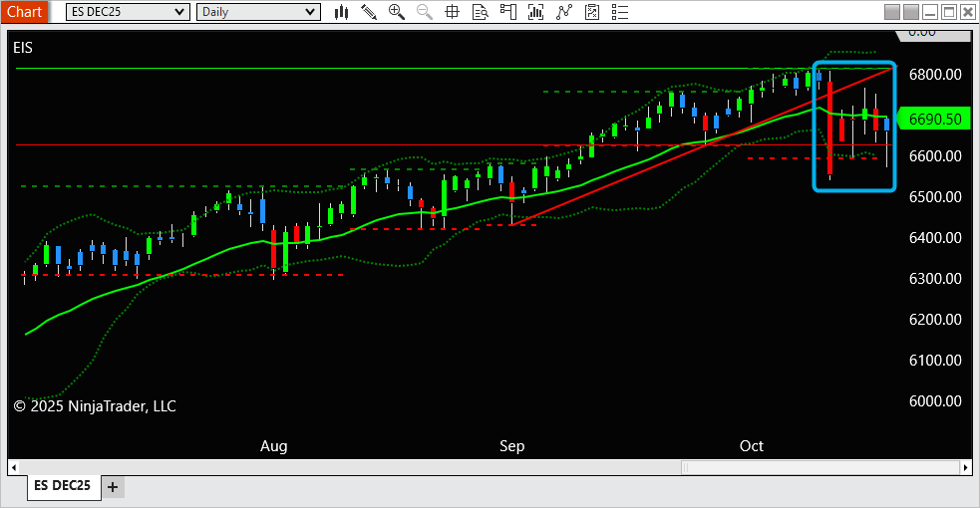Add a new tab with plus button
This screenshot has width=980, height=508.
pyautogui.click(x=113, y=487)
